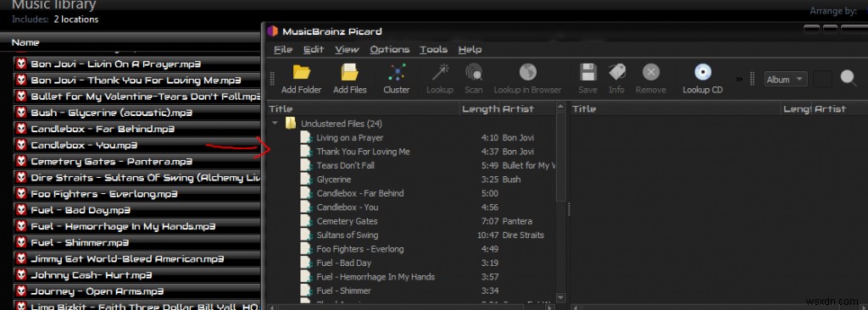Click mp3 icon for Johnny Cash- Hurt.mp3
868x310 pixels.
click(20, 275)
